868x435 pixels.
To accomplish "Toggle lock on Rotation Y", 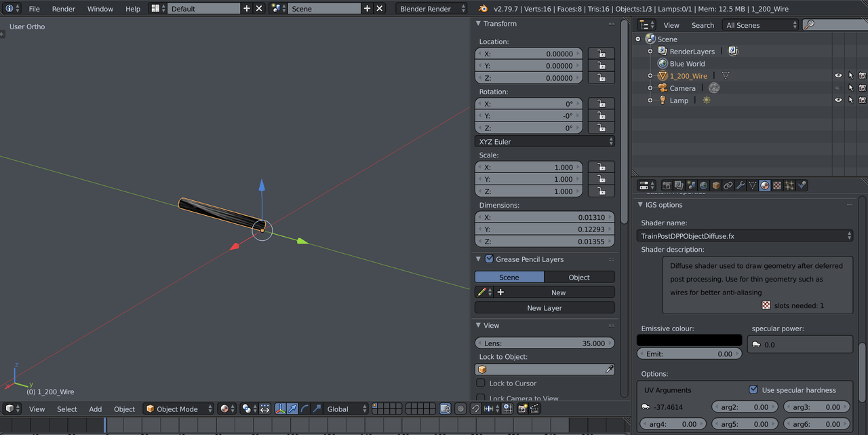I will pyautogui.click(x=601, y=116).
